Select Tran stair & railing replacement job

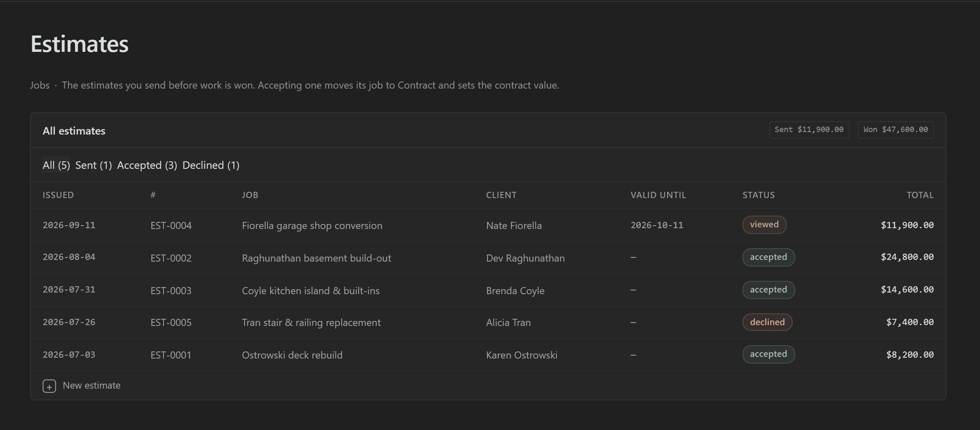(311, 323)
